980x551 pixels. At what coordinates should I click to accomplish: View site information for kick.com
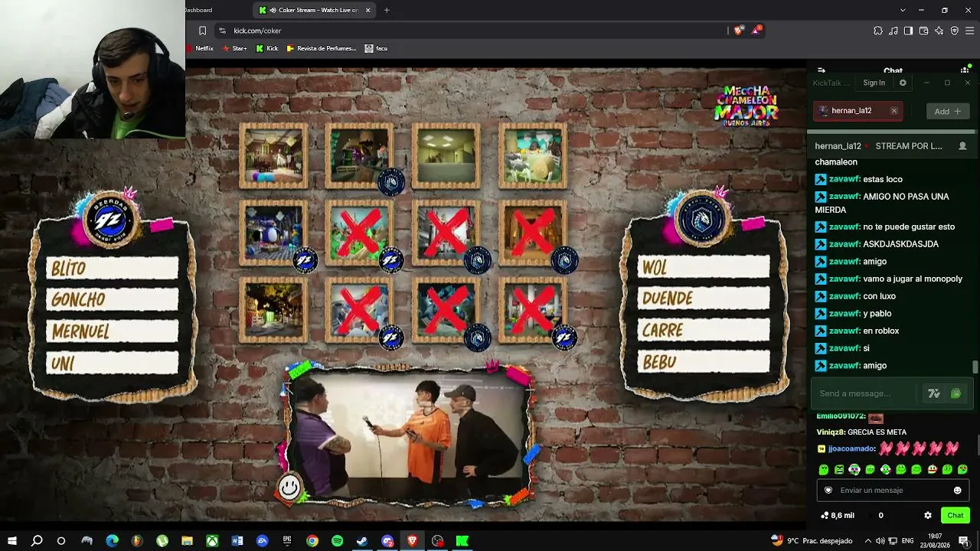[222, 31]
